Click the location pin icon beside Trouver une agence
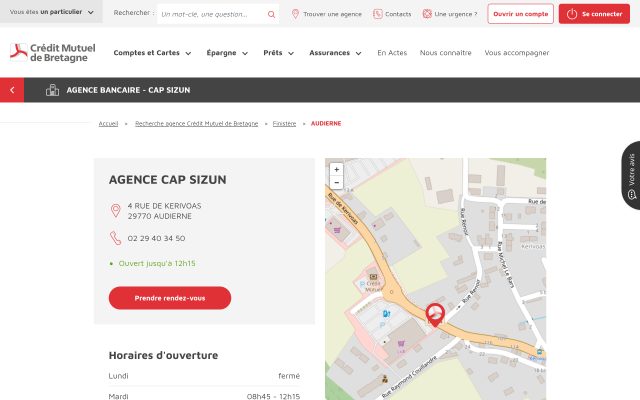 coord(296,14)
